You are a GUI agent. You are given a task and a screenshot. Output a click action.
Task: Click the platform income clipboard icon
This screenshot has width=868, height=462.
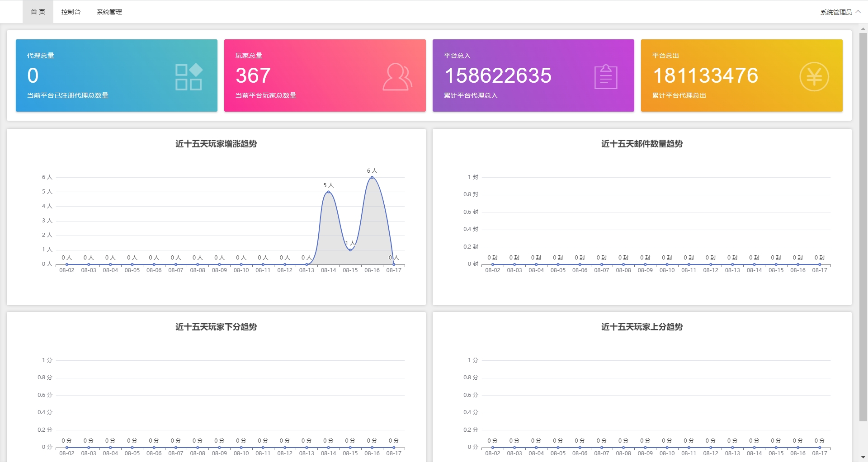(606, 77)
